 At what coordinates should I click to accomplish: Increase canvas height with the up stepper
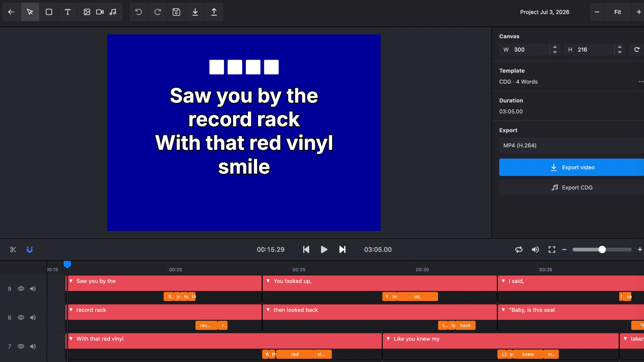(620, 47)
